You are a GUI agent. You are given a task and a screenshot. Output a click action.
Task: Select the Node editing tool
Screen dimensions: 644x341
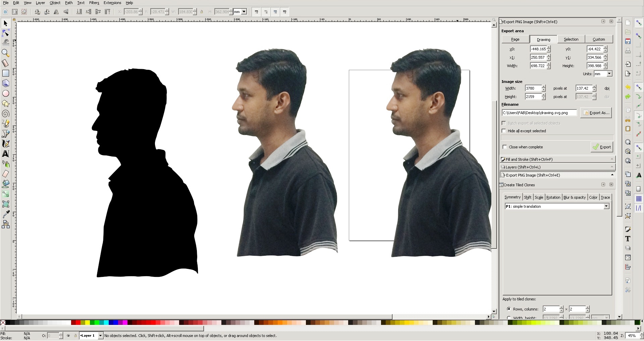(5, 33)
